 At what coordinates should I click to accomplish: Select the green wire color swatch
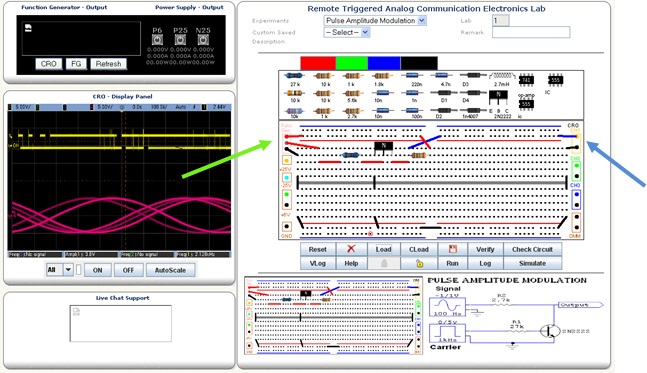coord(352,63)
